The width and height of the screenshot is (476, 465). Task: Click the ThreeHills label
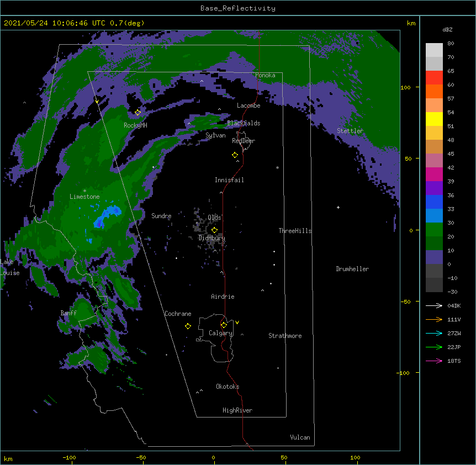pyautogui.click(x=295, y=231)
